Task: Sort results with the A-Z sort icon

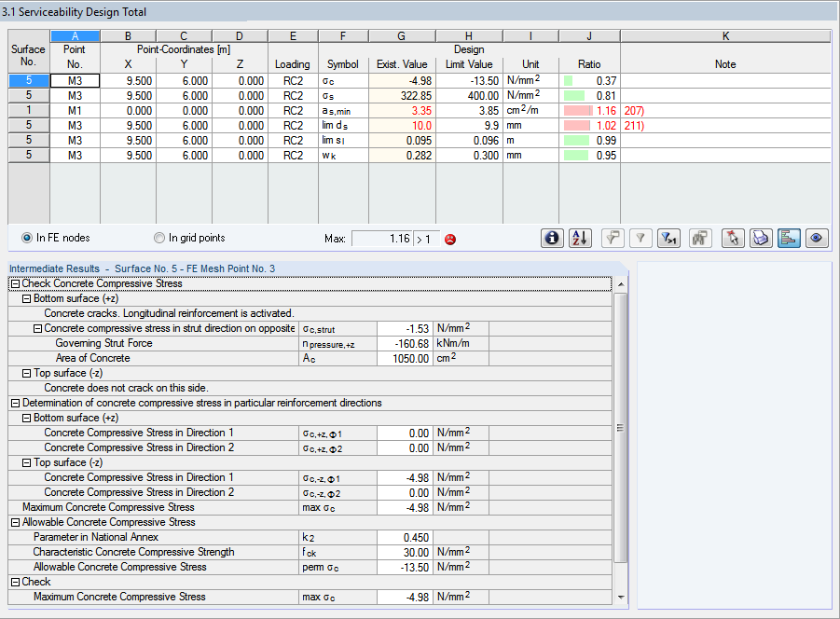Action: tap(579, 238)
